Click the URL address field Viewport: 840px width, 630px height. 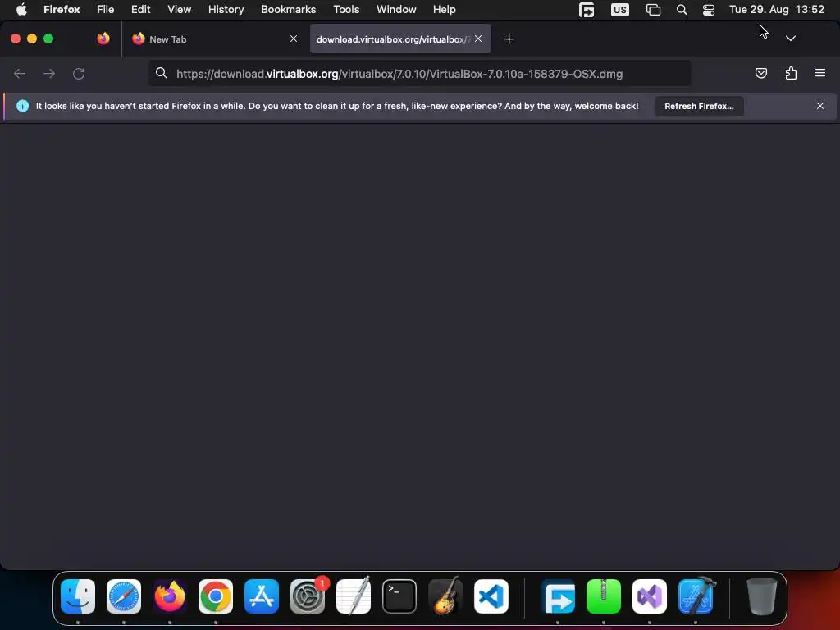(419, 74)
